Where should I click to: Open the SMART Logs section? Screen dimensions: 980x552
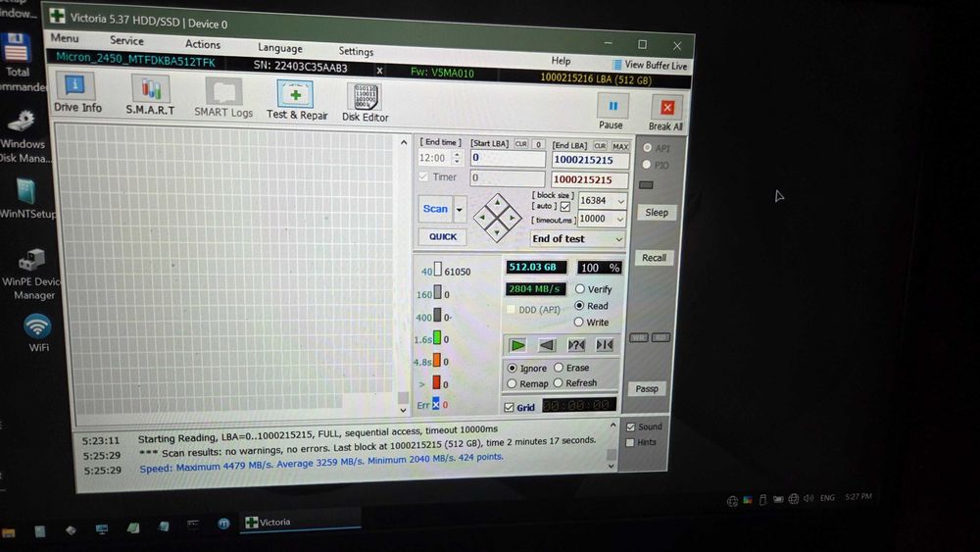223,98
